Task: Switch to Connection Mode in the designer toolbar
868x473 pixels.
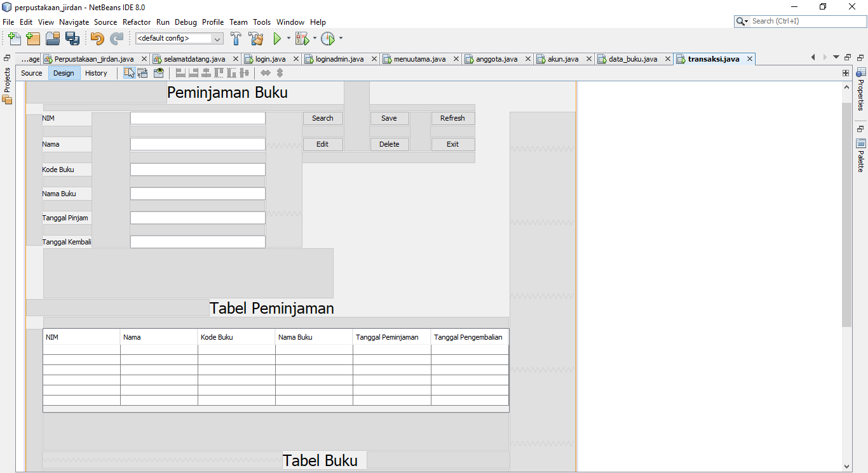Action: tap(142, 73)
